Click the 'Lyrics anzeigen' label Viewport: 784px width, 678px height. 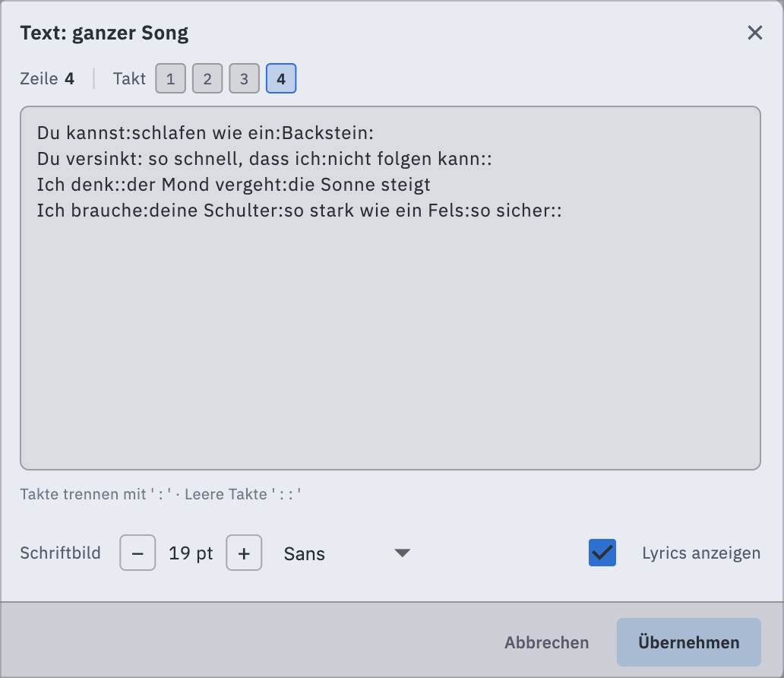pyautogui.click(x=701, y=553)
